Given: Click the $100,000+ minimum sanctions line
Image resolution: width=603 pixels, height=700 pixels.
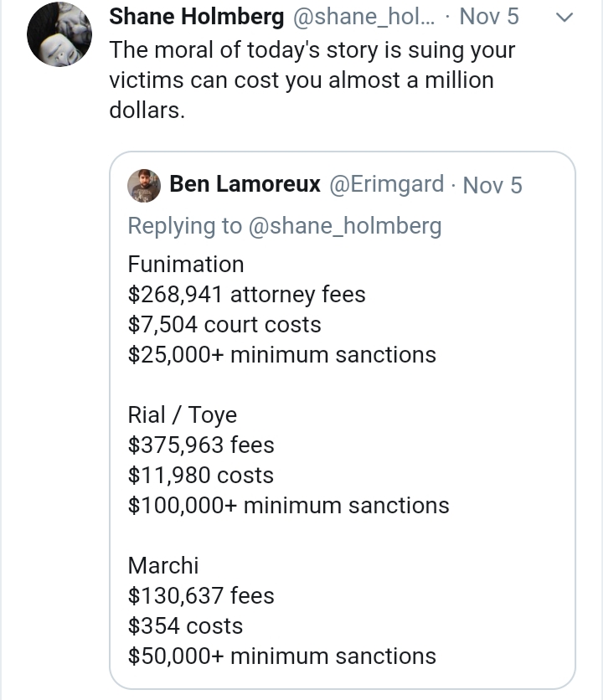Looking at the screenshot, I should [289, 506].
